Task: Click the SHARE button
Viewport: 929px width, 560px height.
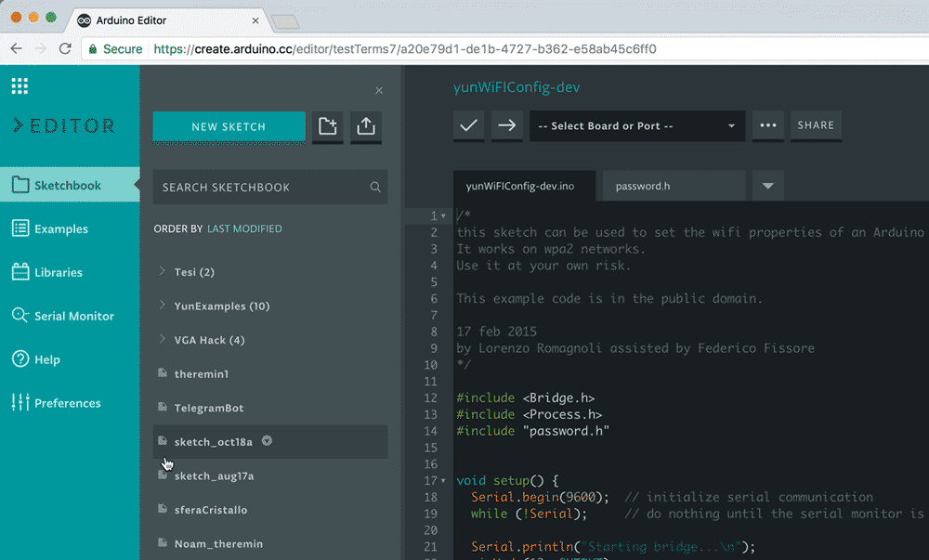Action: point(816,125)
